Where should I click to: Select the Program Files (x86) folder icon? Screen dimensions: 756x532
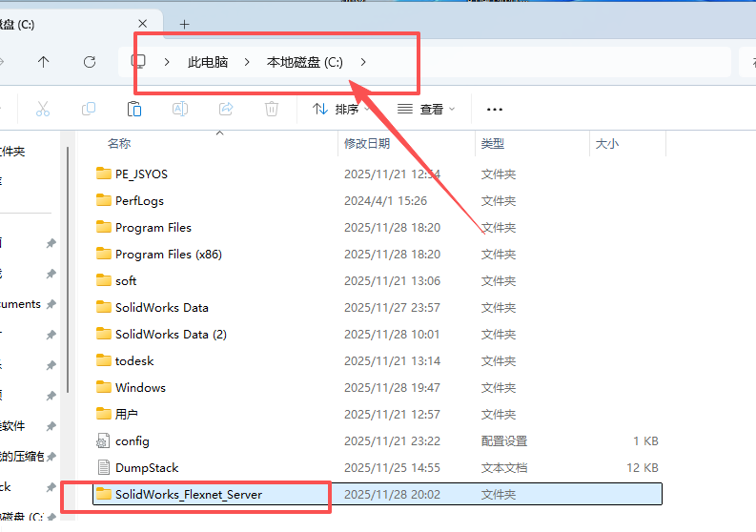pos(104,254)
